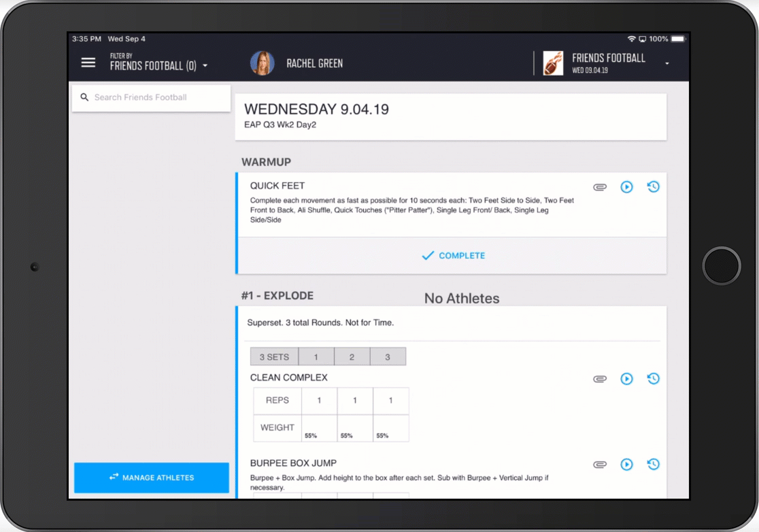759x532 pixels.
Task: Play the Clean Complex video
Action: [x=626, y=378]
